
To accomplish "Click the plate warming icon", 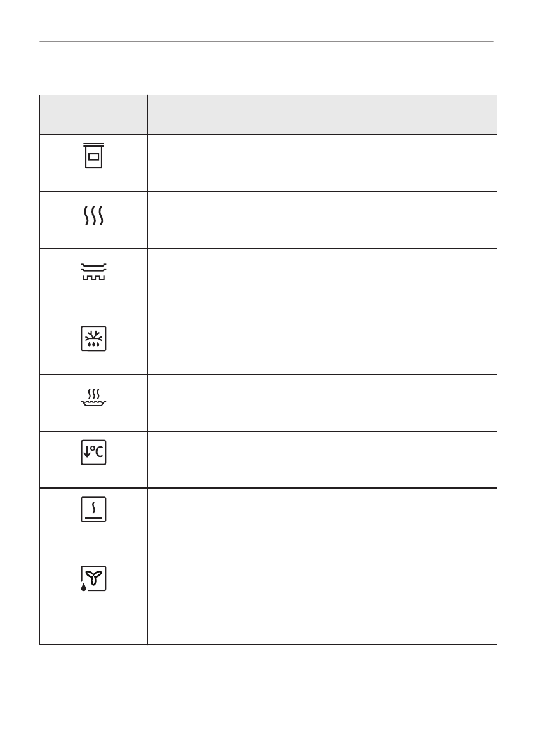I will (94, 272).
